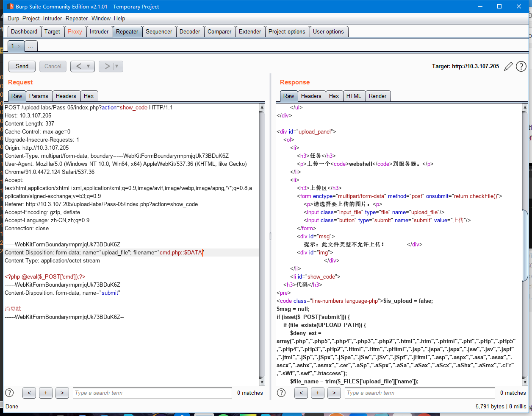Image resolution: width=532 pixels, height=416 pixels.
Task: Add new Repeater tab with ellipsis
Action: tap(31, 46)
